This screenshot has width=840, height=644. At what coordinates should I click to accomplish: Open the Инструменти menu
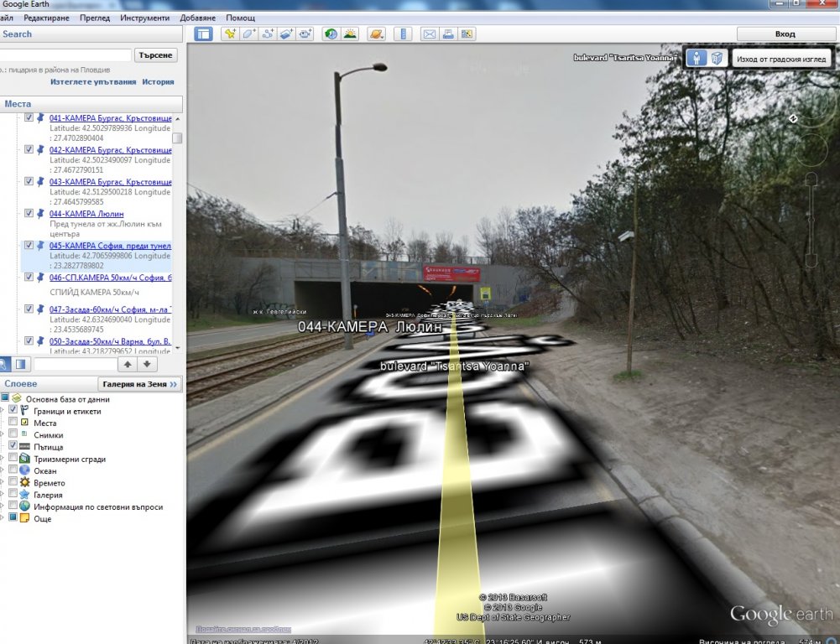click(144, 18)
